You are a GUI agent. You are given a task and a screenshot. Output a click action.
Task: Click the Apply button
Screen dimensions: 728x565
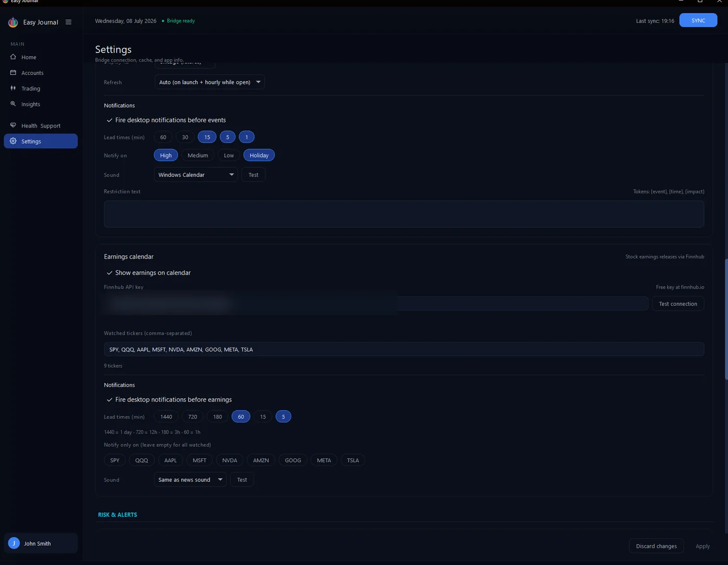703,546
